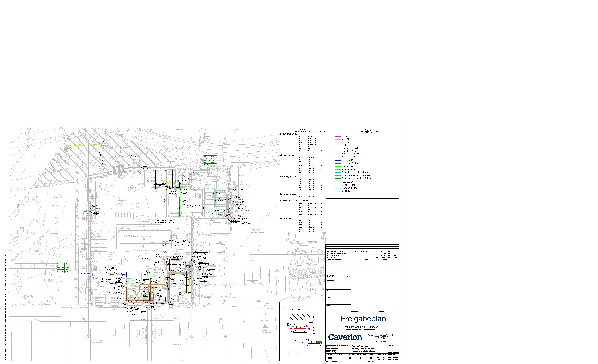Click the Blitzlicht+Sirene annotation
598x364 pixels.
point(101,141)
